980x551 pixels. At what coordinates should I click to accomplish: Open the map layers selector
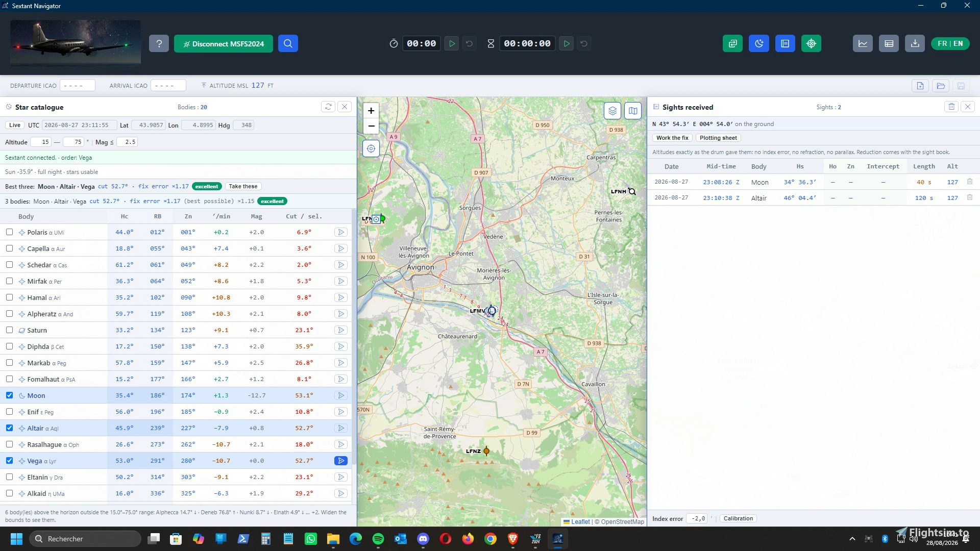612,111
